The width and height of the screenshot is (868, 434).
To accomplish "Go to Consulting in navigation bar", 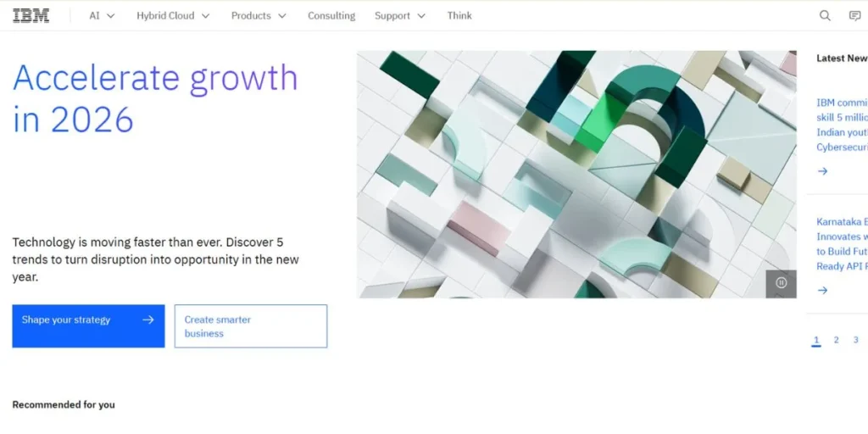I will pos(331,15).
